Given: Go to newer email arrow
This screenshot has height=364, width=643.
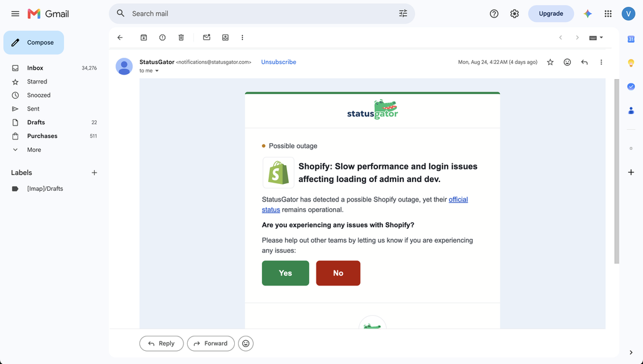Looking at the screenshot, I should [x=561, y=38].
